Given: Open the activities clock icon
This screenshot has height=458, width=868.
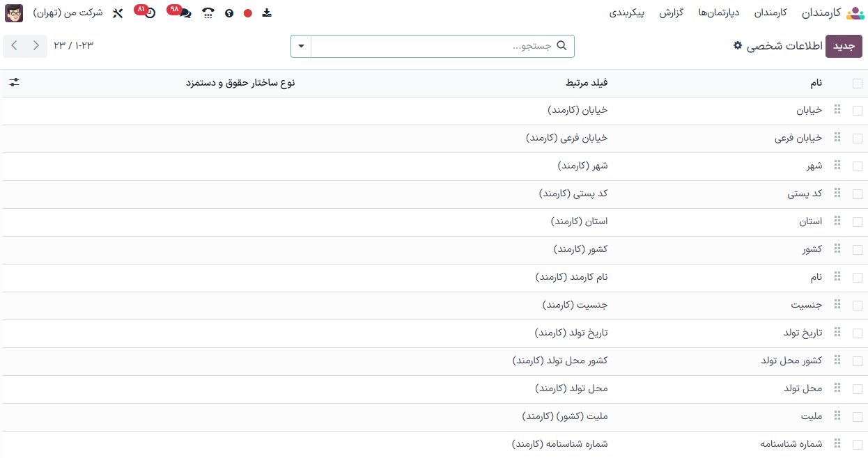Looking at the screenshot, I should 150,13.
